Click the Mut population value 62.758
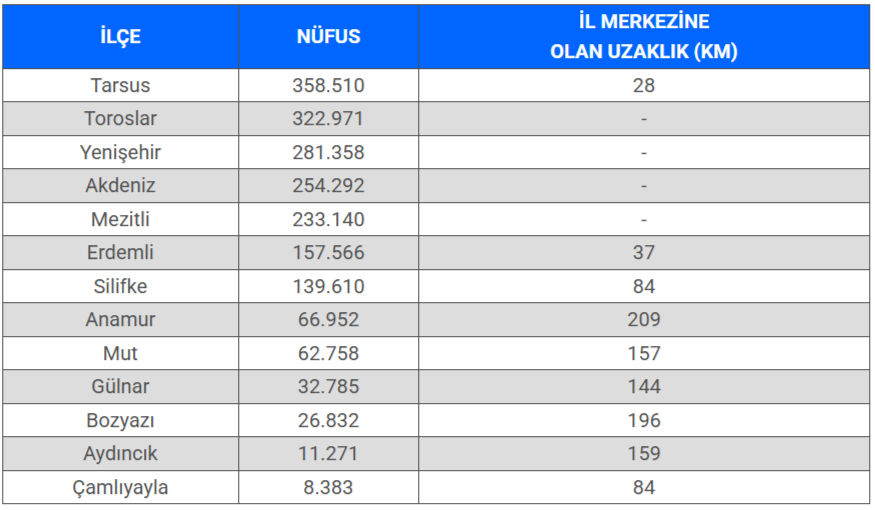This screenshot has height=510, width=875. [x=328, y=353]
